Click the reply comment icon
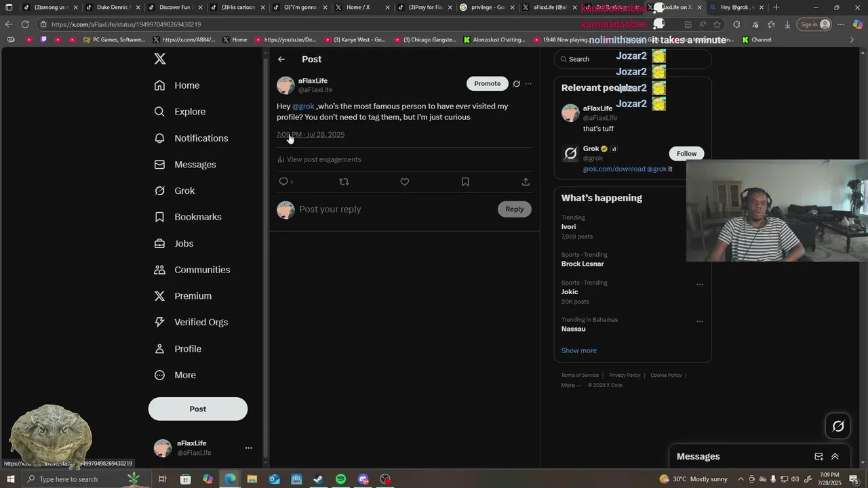 tap(284, 182)
